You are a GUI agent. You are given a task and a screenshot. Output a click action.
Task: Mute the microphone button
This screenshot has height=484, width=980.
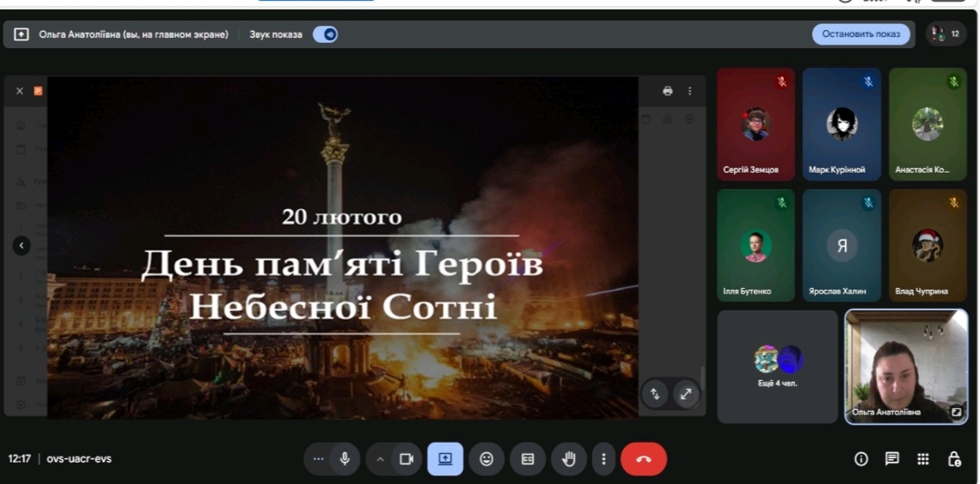coord(345,459)
